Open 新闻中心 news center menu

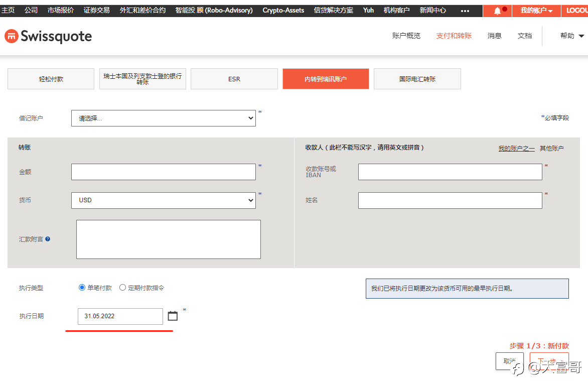pos(433,10)
